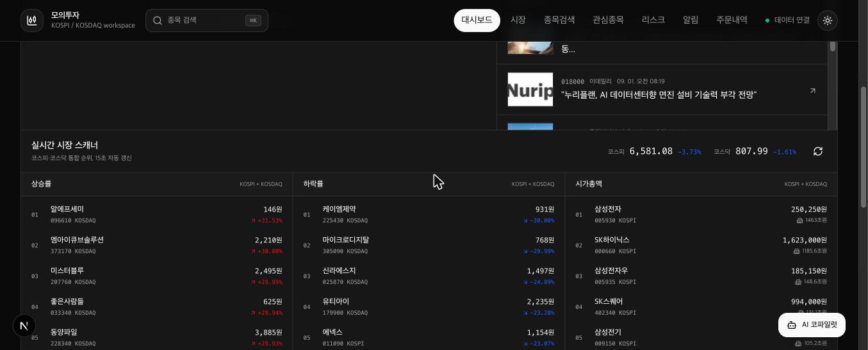The image size is (868, 350).
Task: Open the 주문내역 tab
Action: 732,21
